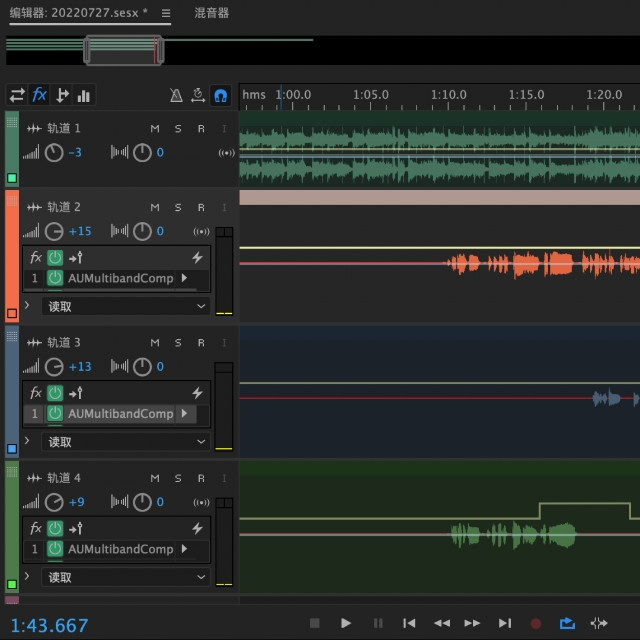This screenshot has width=640, height=640.
Task: Show the FX controls in track header toolbar
Action: [39, 95]
